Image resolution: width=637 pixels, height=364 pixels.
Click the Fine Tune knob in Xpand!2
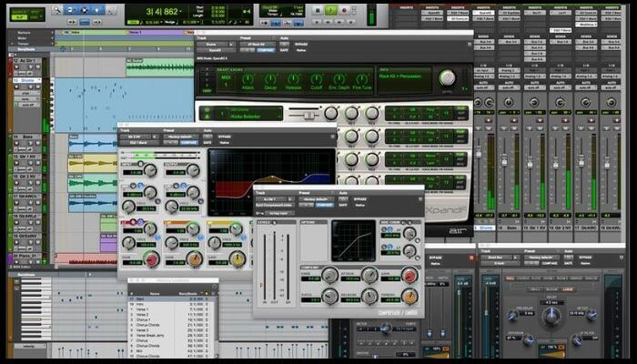(x=361, y=79)
